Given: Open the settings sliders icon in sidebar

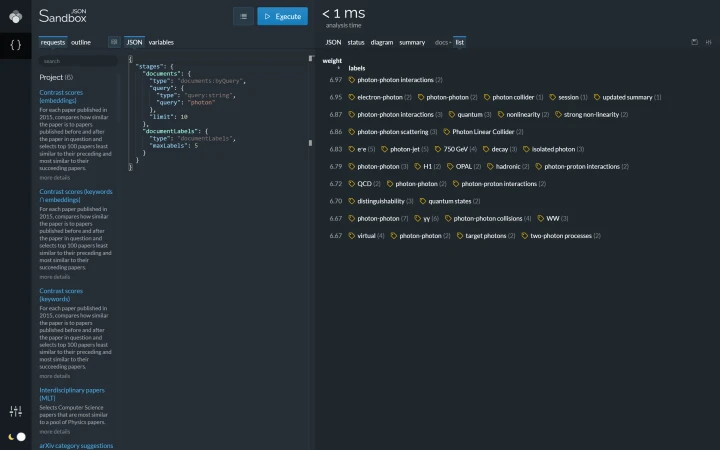Looking at the screenshot, I should [x=16, y=411].
